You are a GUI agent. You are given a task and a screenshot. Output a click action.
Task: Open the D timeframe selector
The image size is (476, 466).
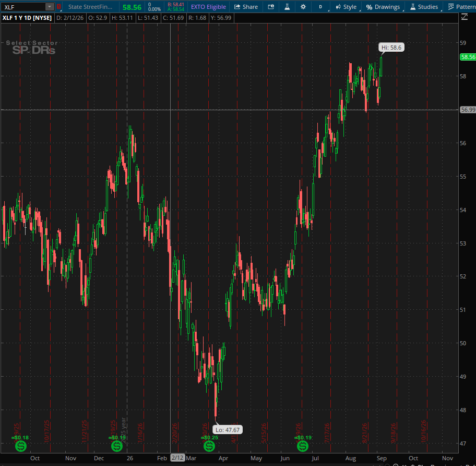(320, 7)
